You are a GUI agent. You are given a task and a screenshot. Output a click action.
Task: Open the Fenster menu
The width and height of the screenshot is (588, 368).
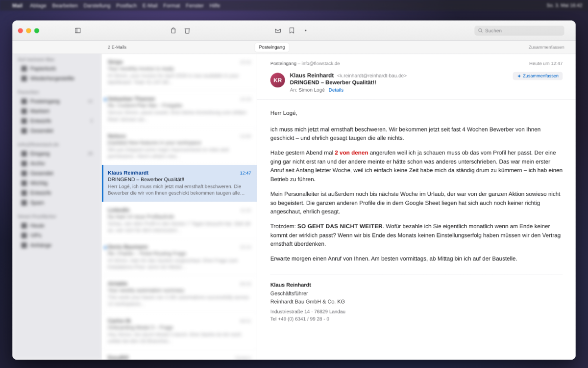pos(195,5)
